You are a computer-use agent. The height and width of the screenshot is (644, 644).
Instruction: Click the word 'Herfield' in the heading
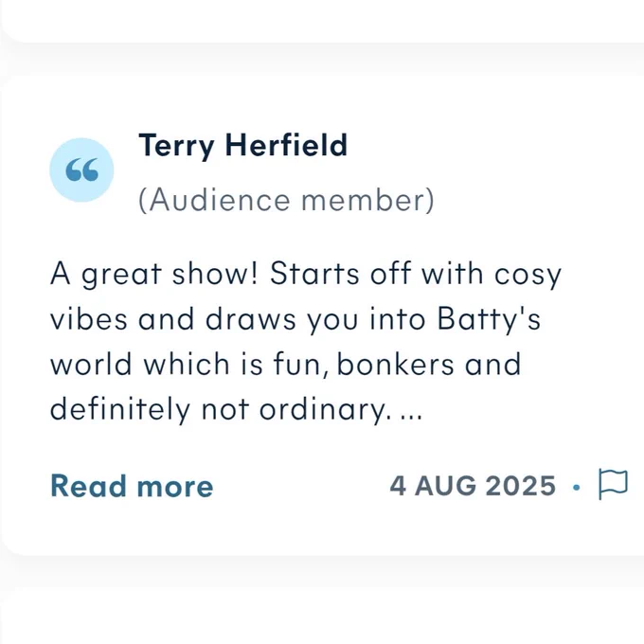click(286, 145)
